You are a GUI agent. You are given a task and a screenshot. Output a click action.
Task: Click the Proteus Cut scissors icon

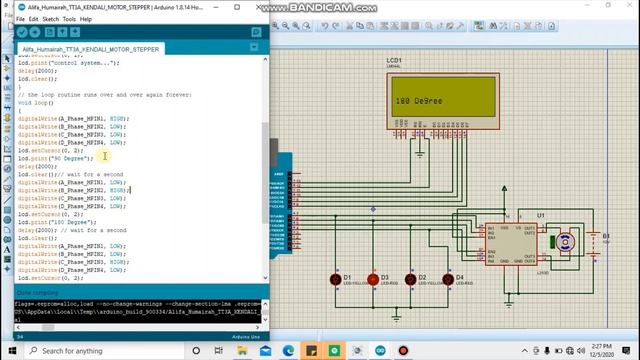pos(349,26)
